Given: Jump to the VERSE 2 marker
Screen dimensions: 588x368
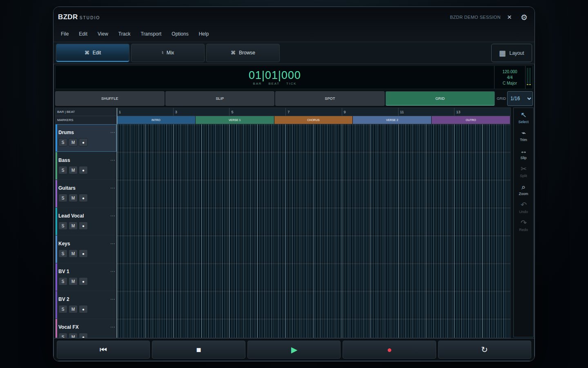Looking at the screenshot, I should (x=392, y=120).
